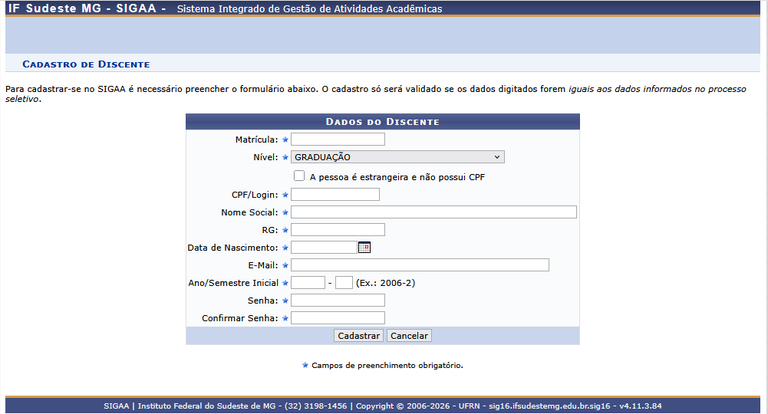Focus the Matrícula input field
The height and width of the screenshot is (414, 768).
tap(337, 140)
